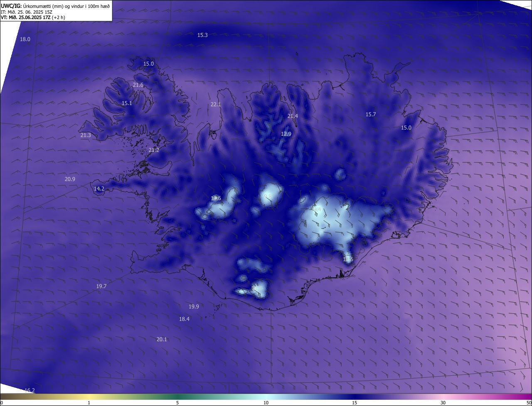Image resolution: width=532 pixels, height=406 pixels.
Task: Click the 1 tick on the color scale
Action: (x=89, y=403)
